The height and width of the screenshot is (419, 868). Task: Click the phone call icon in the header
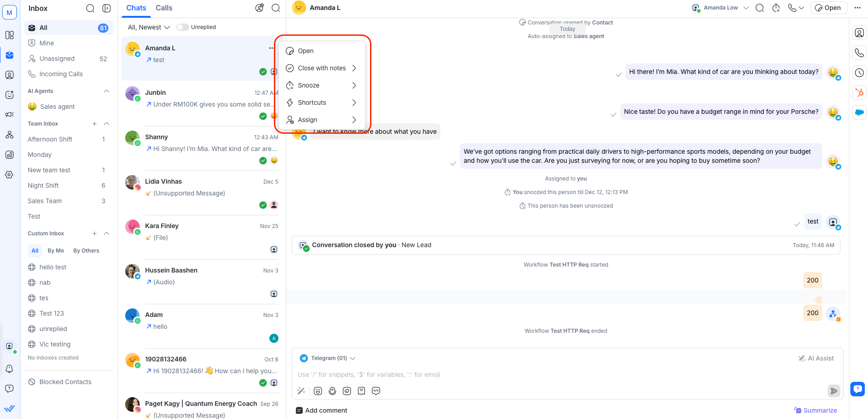pos(792,8)
